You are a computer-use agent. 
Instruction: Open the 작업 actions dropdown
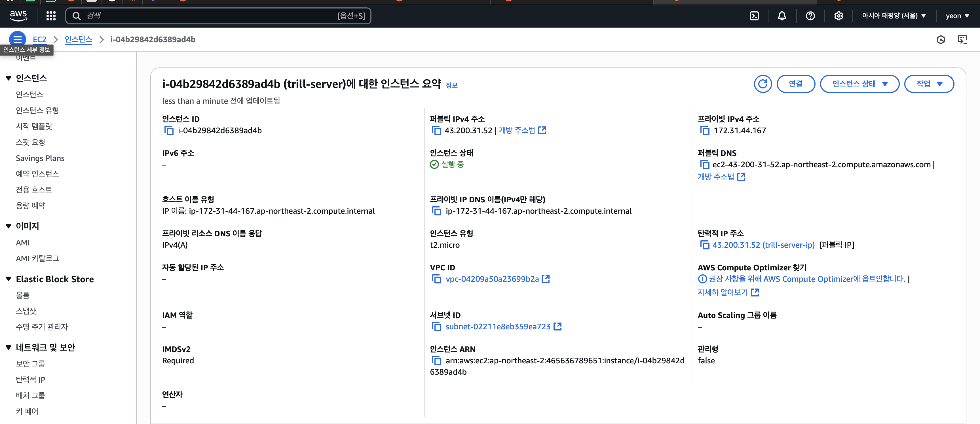point(929,84)
